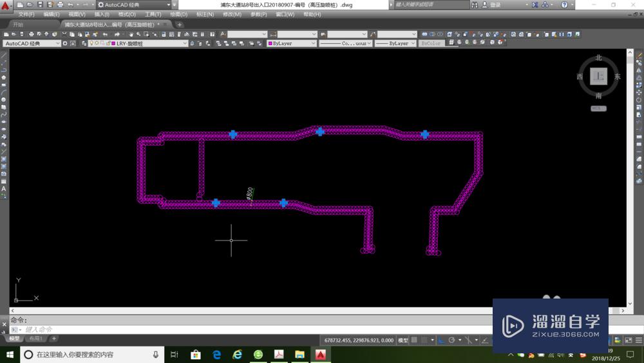Click the workspace settings gear icon
The image size is (644, 363).
pos(65,43)
